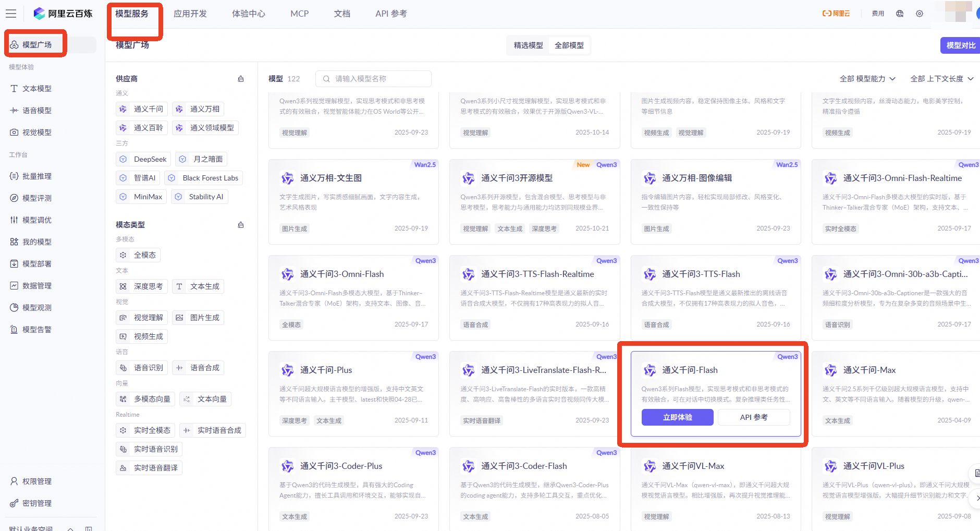Open 语音模型 via its waveform icon
Screen dimensions: 980x531
(x=14, y=111)
